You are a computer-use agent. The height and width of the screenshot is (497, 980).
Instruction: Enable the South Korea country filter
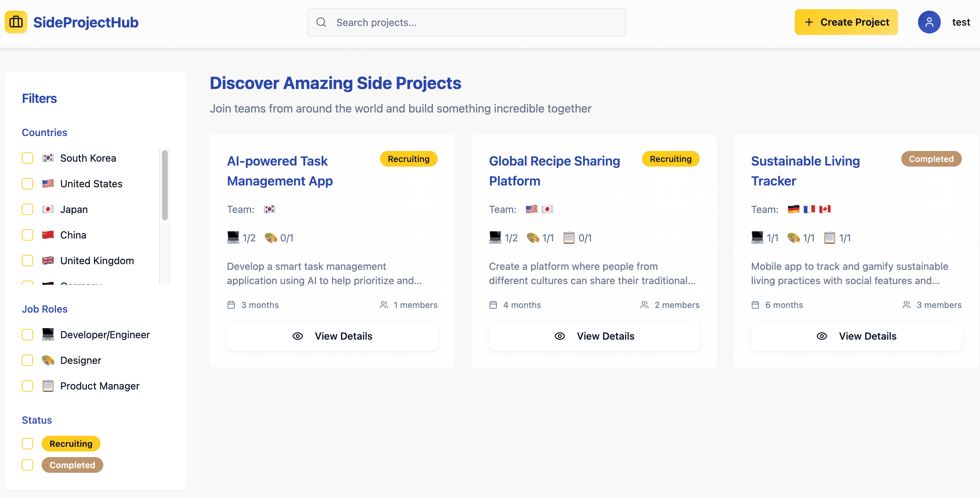[x=27, y=158]
